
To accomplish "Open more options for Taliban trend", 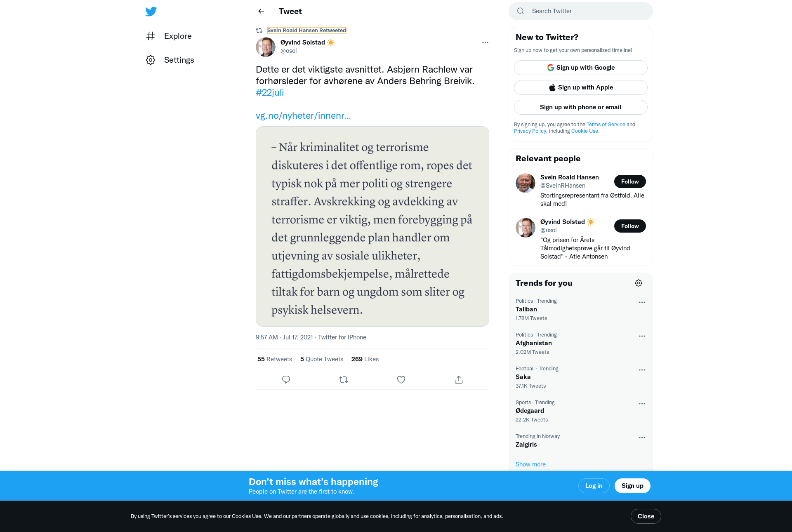I will point(642,302).
